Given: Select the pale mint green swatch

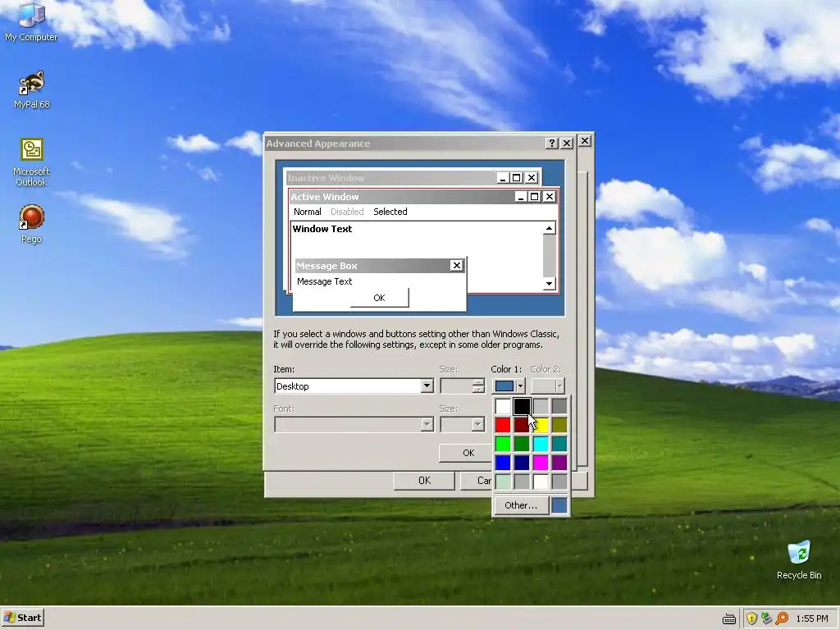Looking at the screenshot, I should pos(503,481).
